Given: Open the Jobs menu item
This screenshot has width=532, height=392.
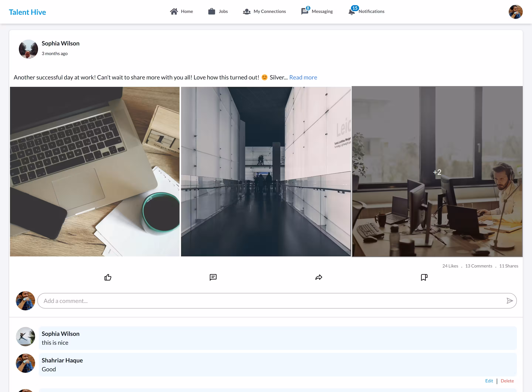Looking at the screenshot, I should (218, 11).
